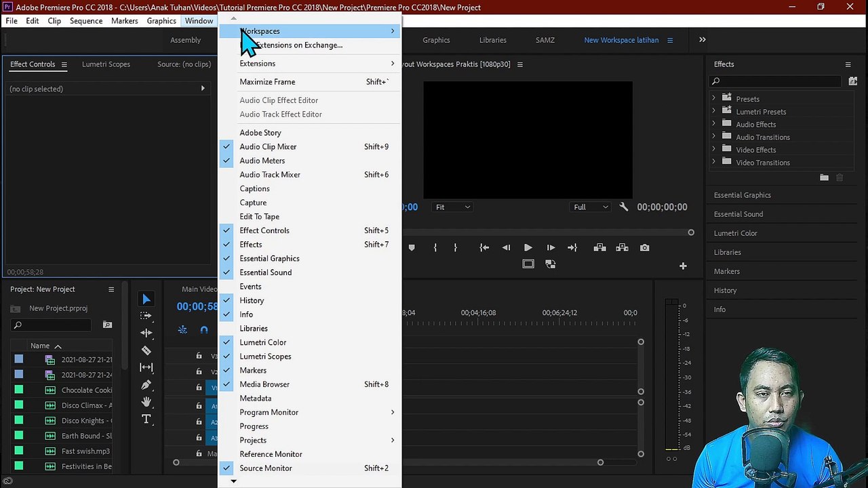Select the Slip tool

pyautogui.click(x=146, y=367)
